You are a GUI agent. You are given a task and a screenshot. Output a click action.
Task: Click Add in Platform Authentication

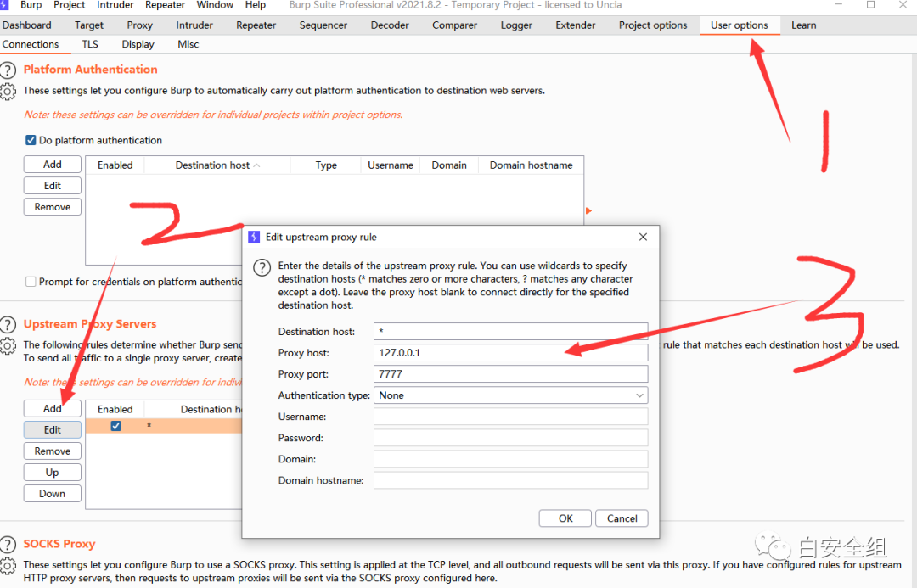(x=52, y=165)
